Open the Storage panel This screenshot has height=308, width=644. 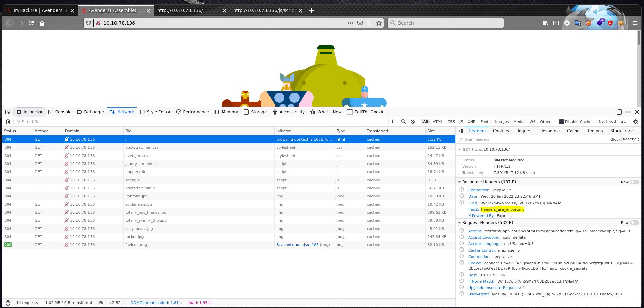(255, 112)
